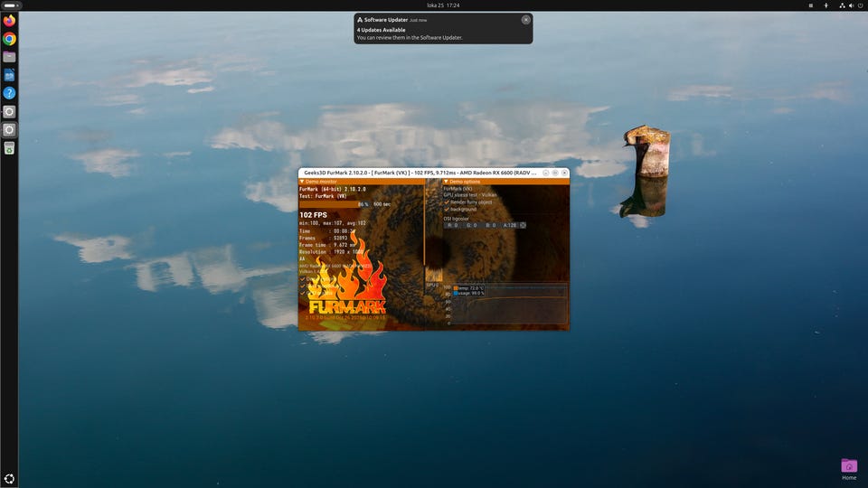Click the blue usage legend entry
868x488 pixels.
[x=468, y=293]
